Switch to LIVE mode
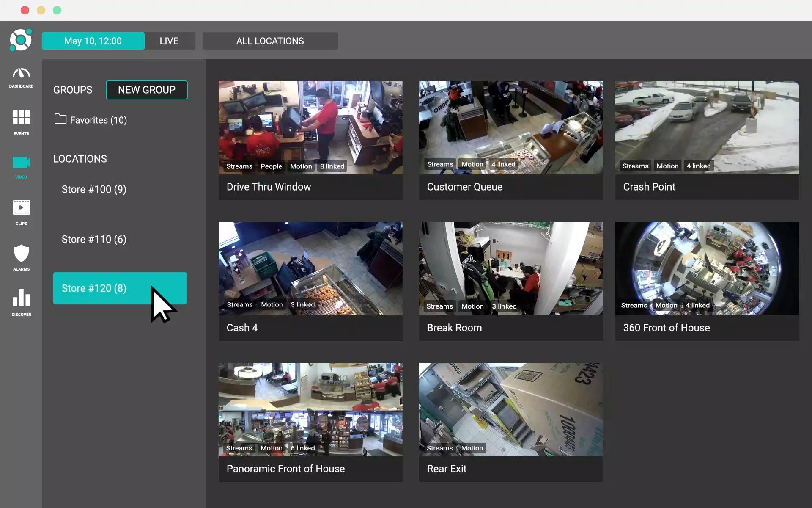The height and width of the screenshot is (508, 812). coord(169,41)
